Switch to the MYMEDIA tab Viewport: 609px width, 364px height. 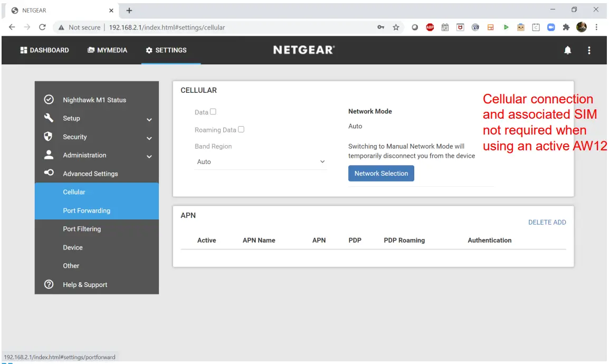tap(107, 50)
